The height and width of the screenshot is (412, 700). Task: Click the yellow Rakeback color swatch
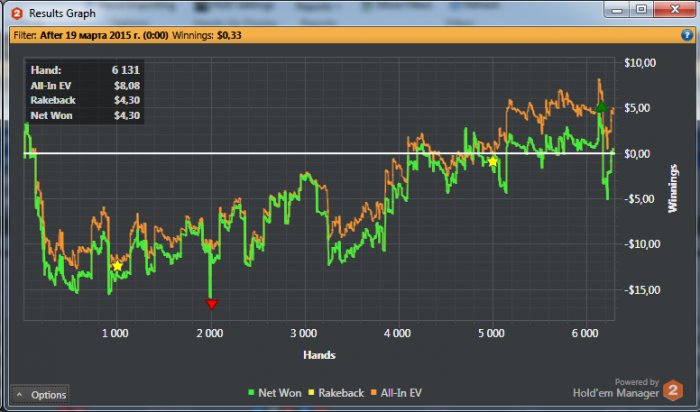coord(311,393)
